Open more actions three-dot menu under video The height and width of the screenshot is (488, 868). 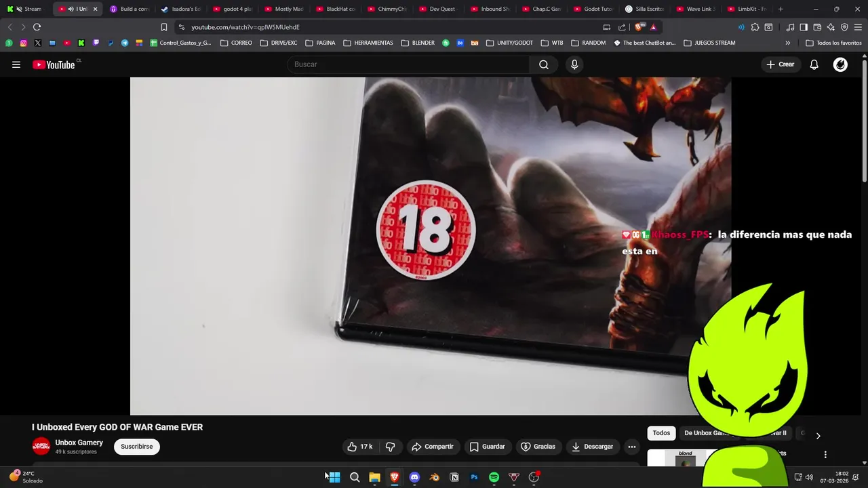(631, 447)
